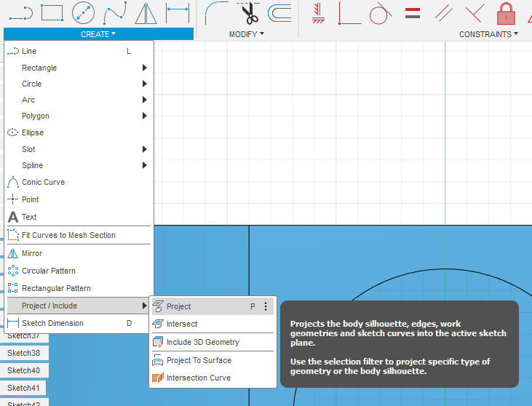Select the Trim scissors icon
The width and height of the screenshot is (532, 406).
(x=248, y=13)
